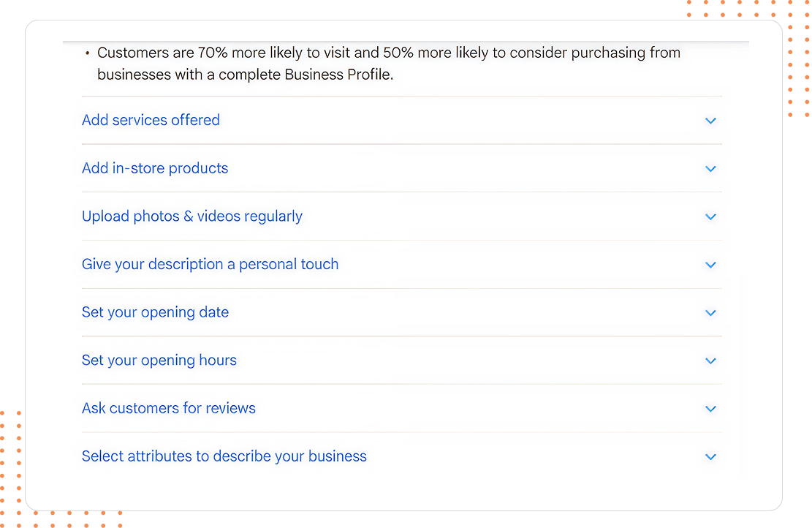812x528 pixels.
Task: Expand Ask customers for reviews with its arrow
Action: [x=710, y=408]
